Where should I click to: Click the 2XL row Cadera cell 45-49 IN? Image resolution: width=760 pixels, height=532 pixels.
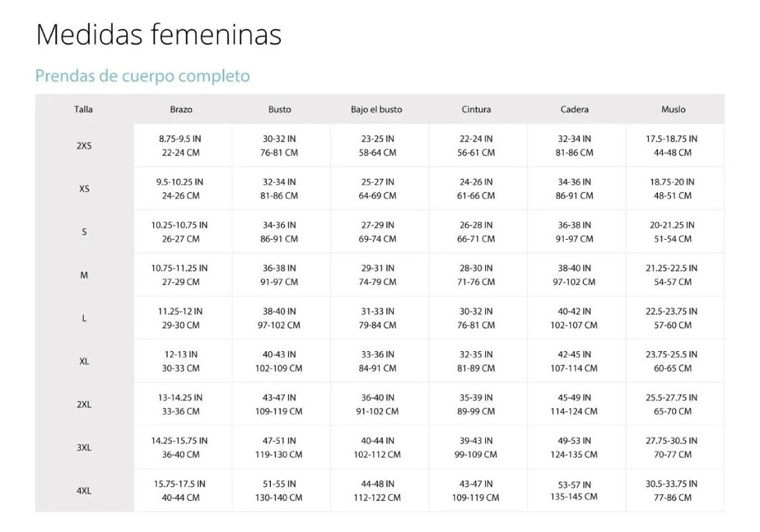pyautogui.click(x=574, y=398)
